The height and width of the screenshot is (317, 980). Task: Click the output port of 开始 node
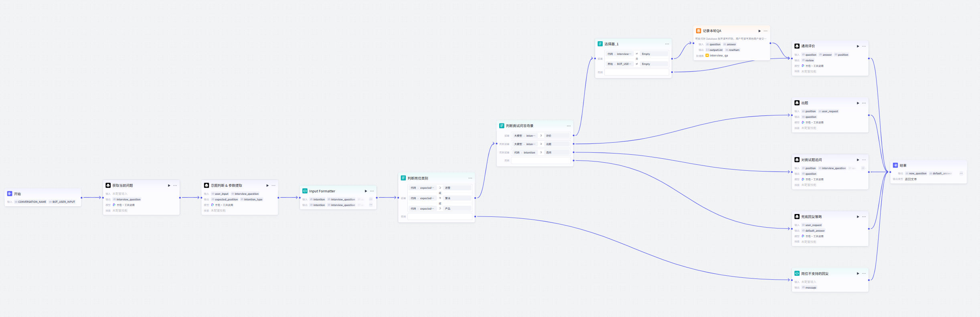point(81,198)
